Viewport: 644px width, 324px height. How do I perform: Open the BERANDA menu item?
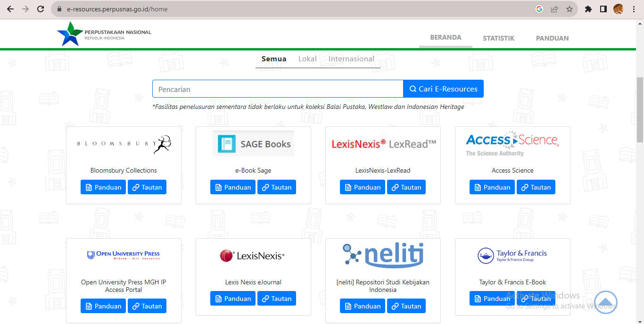coord(446,38)
